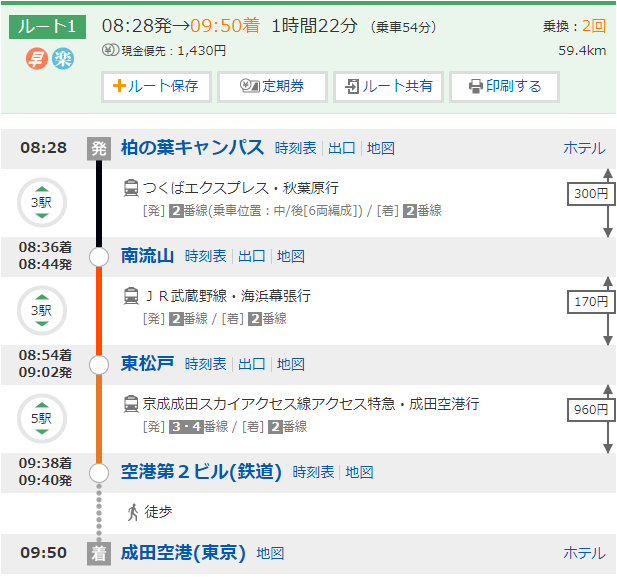Open 時刻表 for 空港第2ビル(鉄道)

pos(313,472)
